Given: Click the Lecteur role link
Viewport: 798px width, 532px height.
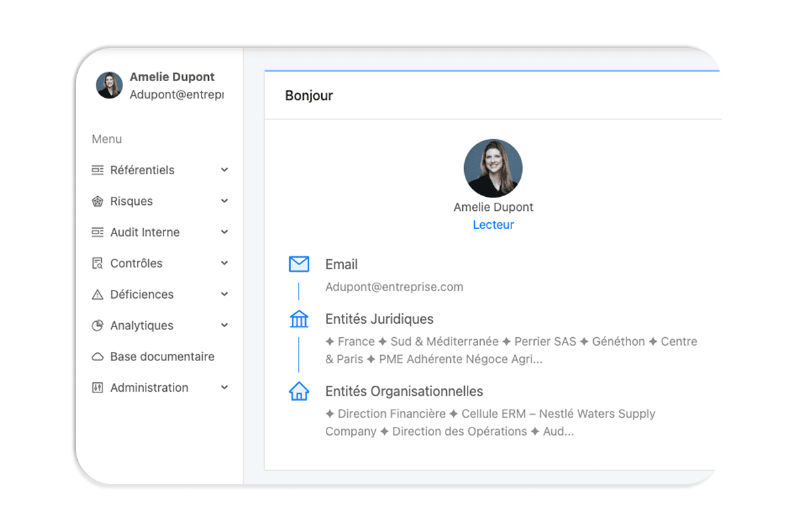Looking at the screenshot, I should (493, 225).
